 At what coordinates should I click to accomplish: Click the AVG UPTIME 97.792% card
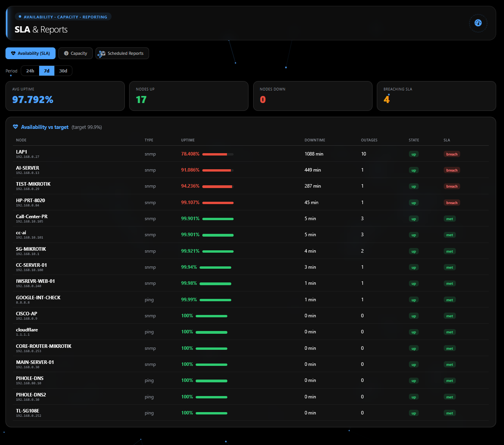[65, 96]
